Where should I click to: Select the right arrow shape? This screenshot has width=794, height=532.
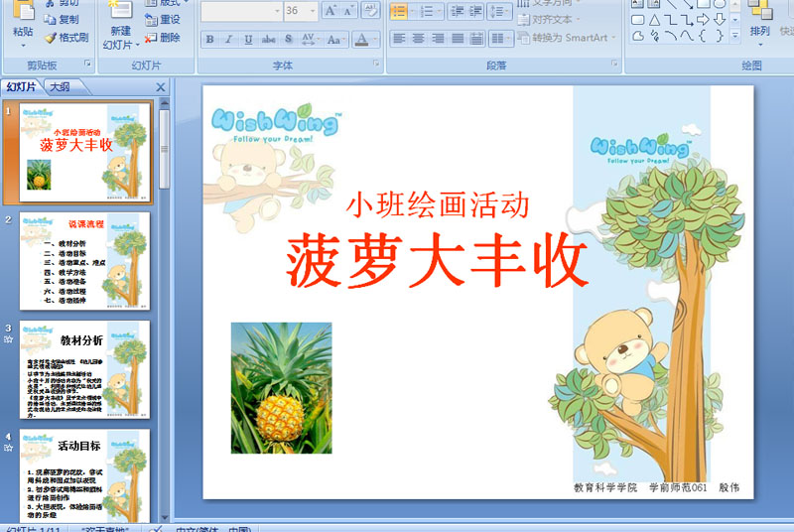703,20
